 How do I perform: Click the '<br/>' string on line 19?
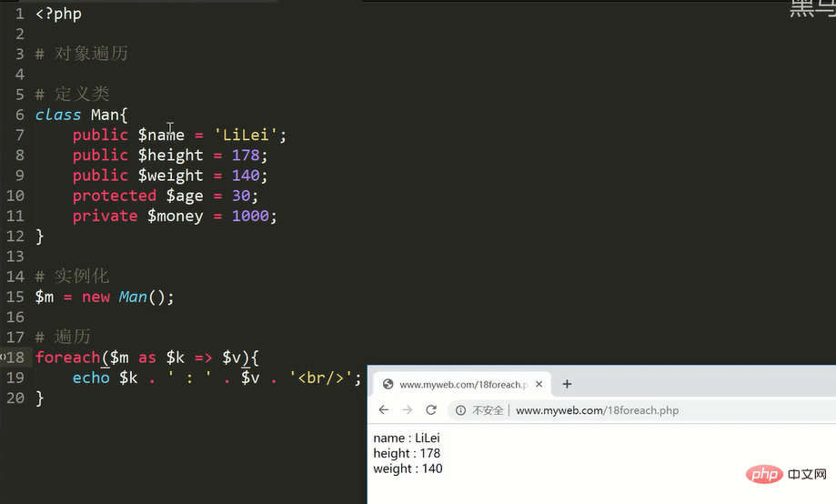tap(320, 378)
